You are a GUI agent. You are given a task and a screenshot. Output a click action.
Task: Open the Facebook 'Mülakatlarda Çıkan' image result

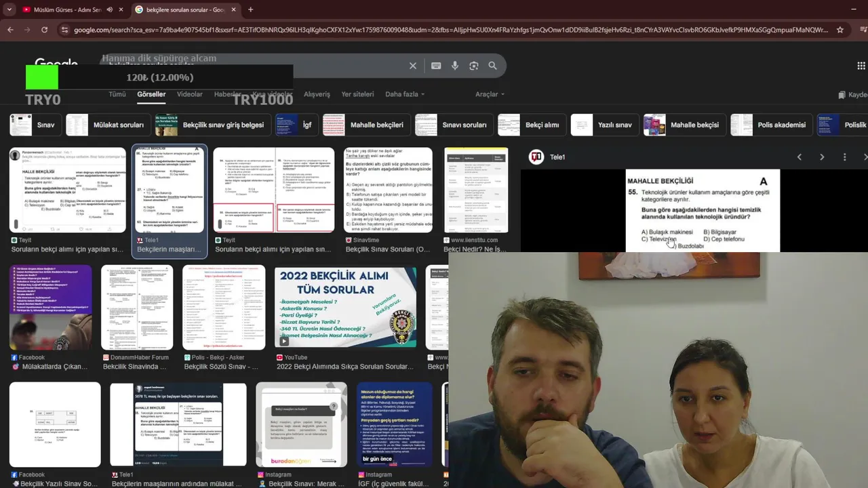(50, 307)
